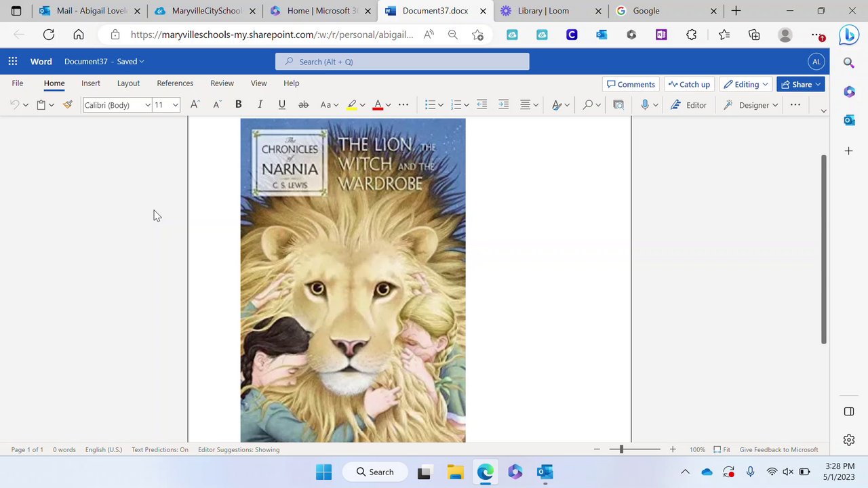The width and height of the screenshot is (868, 488).
Task: Open the Editing mode dropdown
Action: point(746,84)
